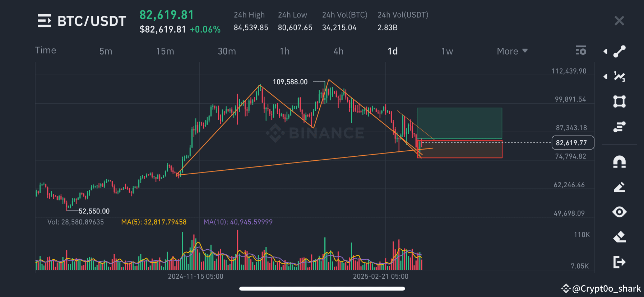Click the 109,588.00 high price label
Image resolution: width=644 pixels, height=297 pixels.
[290, 82]
